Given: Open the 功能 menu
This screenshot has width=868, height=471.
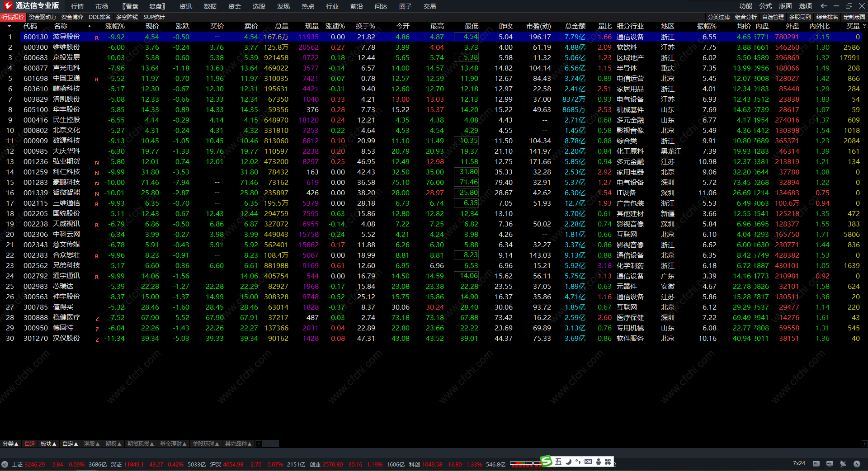Looking at the screenshot, I should point(746,6).
